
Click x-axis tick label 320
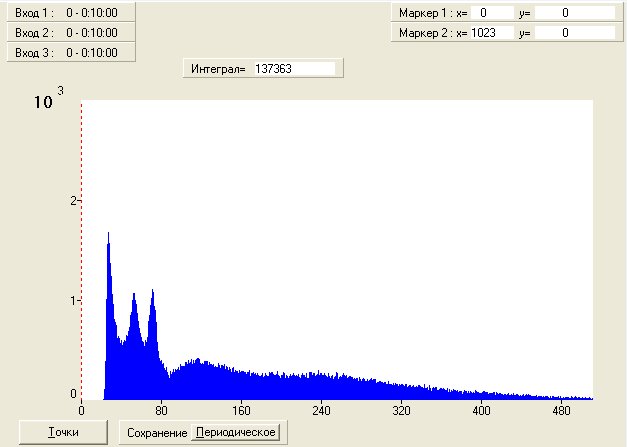coord(401,411)
